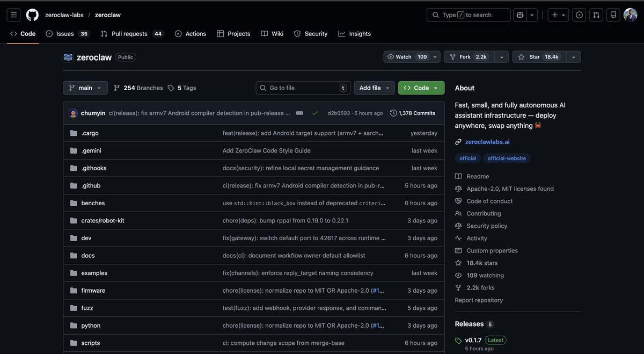Open the green Code dropdown button
The image size is (644, 354).
click(x=421, y=88)
